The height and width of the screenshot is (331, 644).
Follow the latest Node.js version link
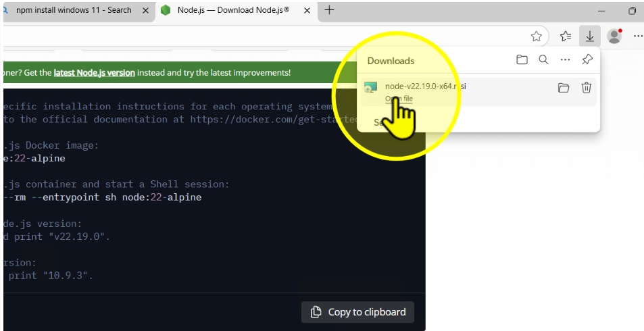coord(94,73)
